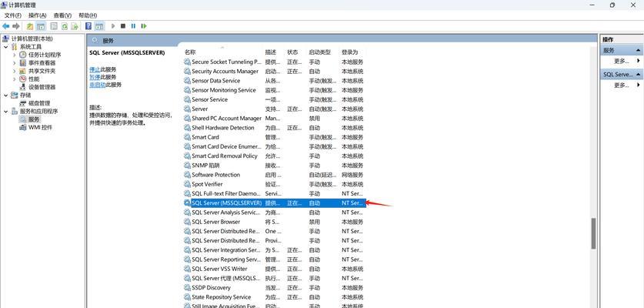The width and height of the screenshot is (644, 308).
Task: Collapse the 服务和应用程序 tree node
Action: 6,111
